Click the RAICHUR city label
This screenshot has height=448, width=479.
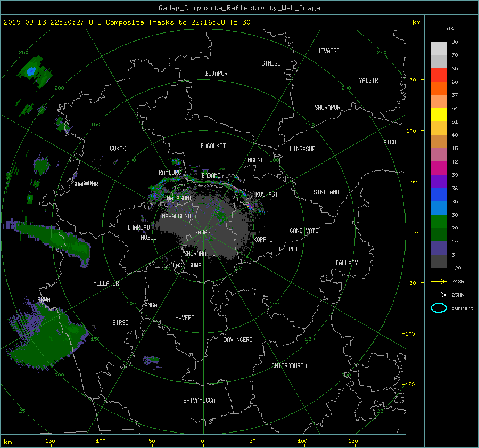pyautogui.click(x=391, y=142)
